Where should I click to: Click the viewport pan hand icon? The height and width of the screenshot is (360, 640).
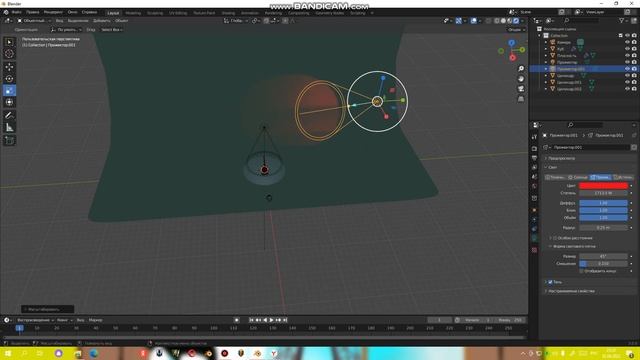pyautogui.click(x=521, y=79)
